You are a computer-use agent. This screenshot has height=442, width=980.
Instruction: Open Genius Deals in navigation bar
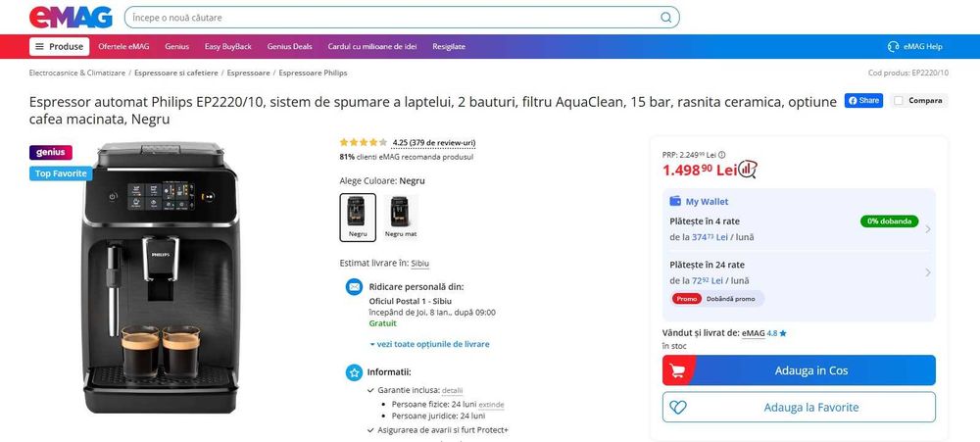tap(289, 46)
